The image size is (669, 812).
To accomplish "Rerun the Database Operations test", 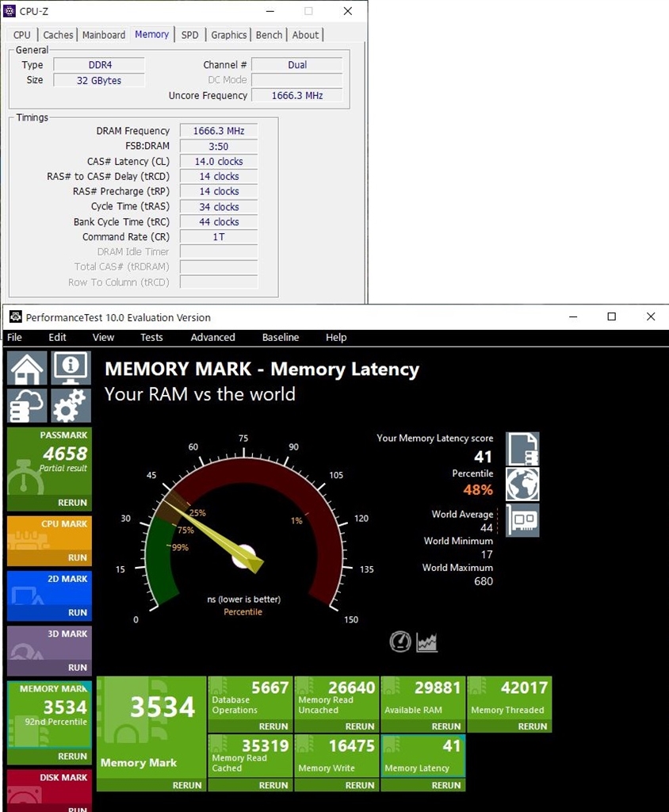I will coord(273,726).
